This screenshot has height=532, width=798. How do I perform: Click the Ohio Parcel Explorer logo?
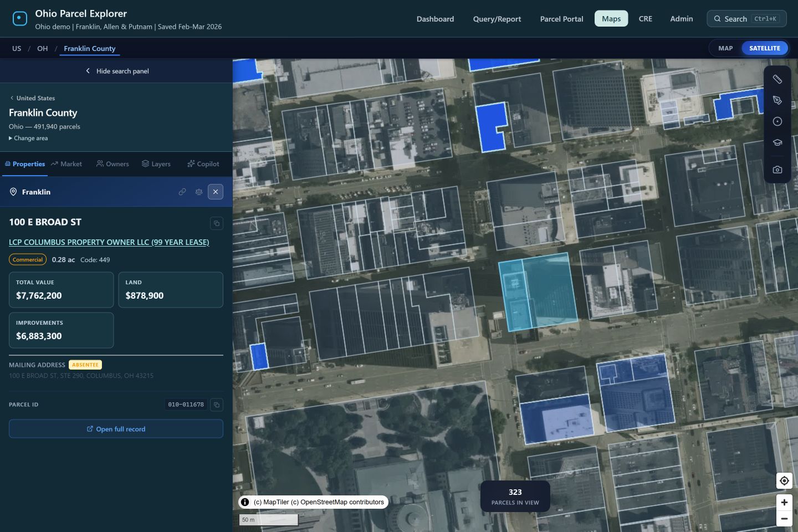20,19
